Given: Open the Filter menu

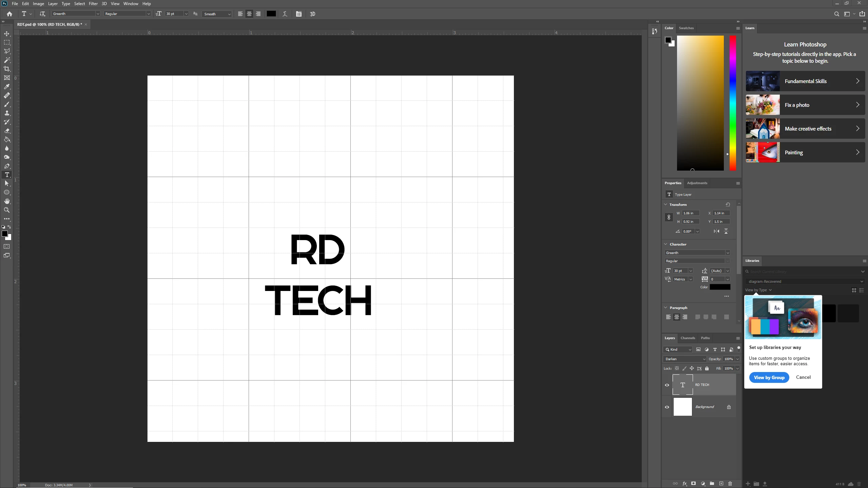Looking at the screenshot, I should pyautogui.click(x=93, y=4).
